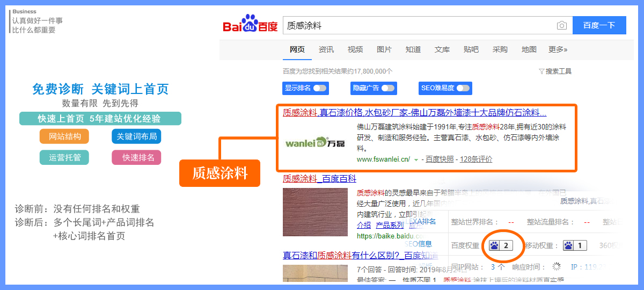The width and height of the screenshot is (644, 290).
Task: Open the 知道 tab
Action: (413, 49)
